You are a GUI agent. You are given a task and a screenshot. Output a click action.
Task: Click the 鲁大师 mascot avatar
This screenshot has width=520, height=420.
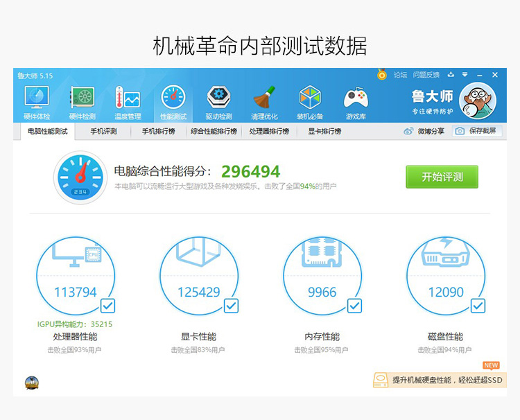pyautogui.click(x=478, y=100)
